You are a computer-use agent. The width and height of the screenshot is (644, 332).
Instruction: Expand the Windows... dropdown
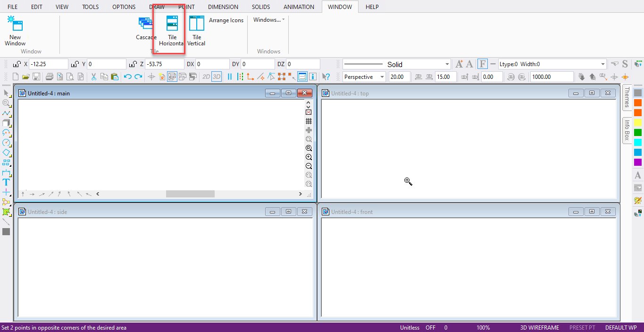[269, 20]
